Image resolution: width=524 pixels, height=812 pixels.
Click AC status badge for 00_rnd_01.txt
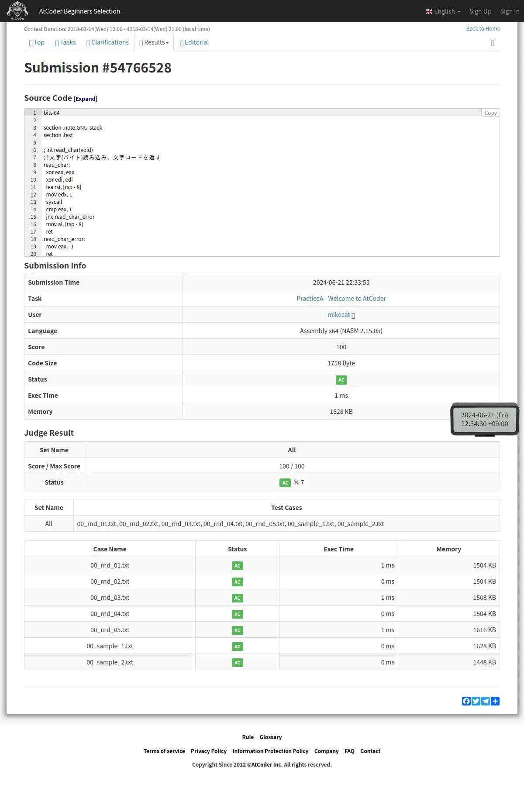(238, 566)
